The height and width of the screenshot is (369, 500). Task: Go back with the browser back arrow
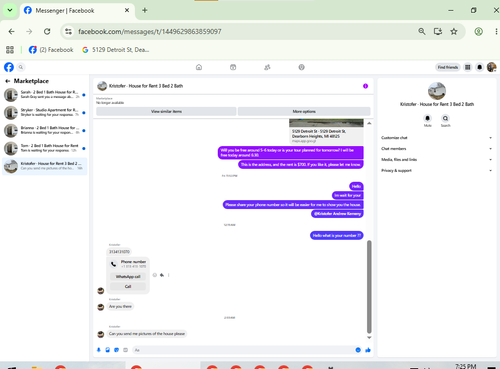(x=12, y=31)
